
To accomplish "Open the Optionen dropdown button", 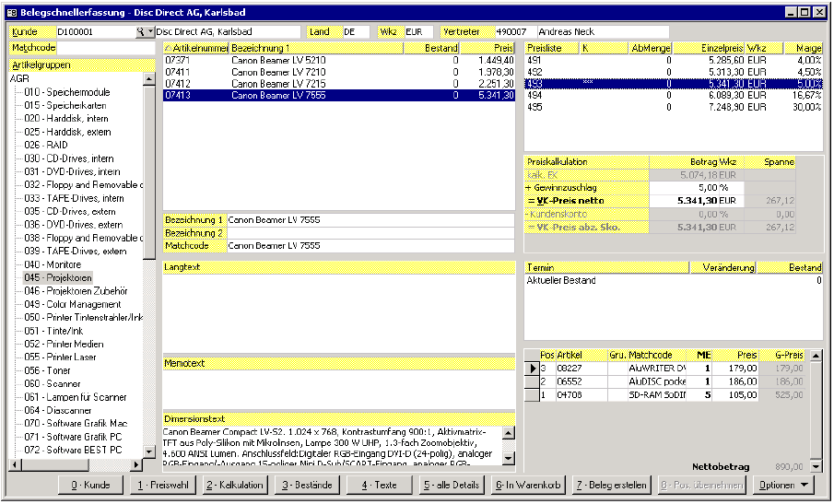I will (x=783, y=485).
